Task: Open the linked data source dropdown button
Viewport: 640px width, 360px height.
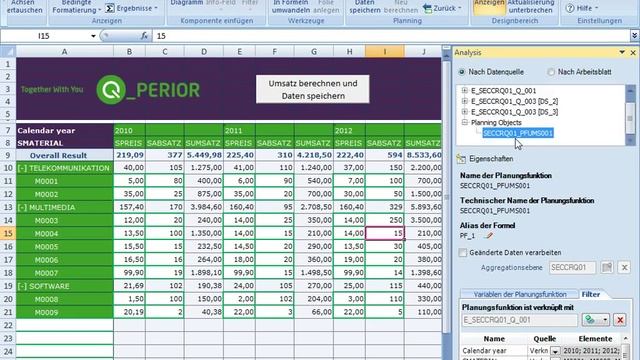Action: (x=596, y=320)
